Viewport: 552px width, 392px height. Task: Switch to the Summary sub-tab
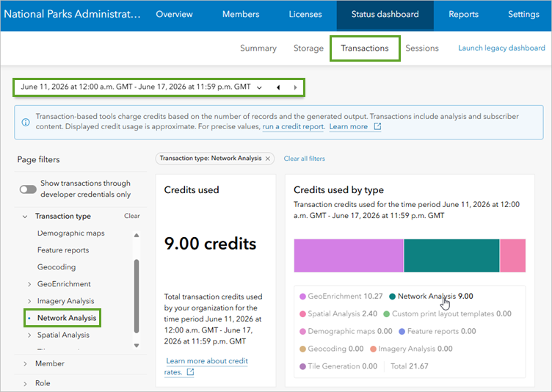tap(258, 48)
